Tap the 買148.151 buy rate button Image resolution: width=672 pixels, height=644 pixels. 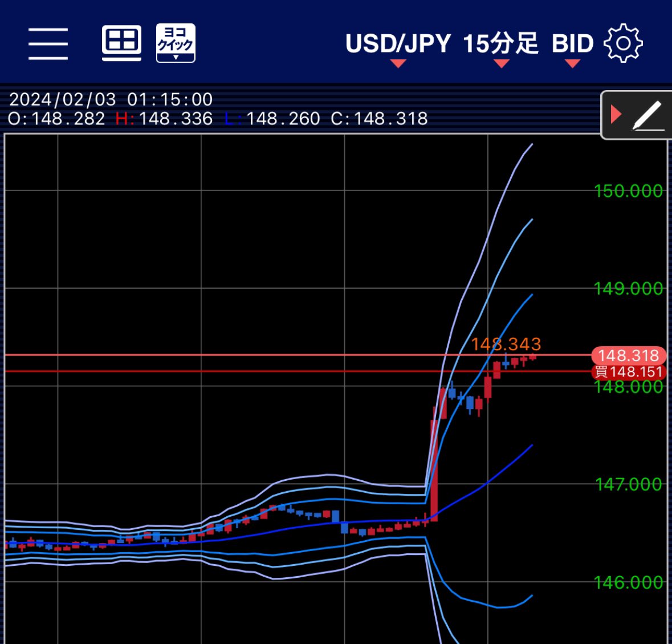click(629, 371)
